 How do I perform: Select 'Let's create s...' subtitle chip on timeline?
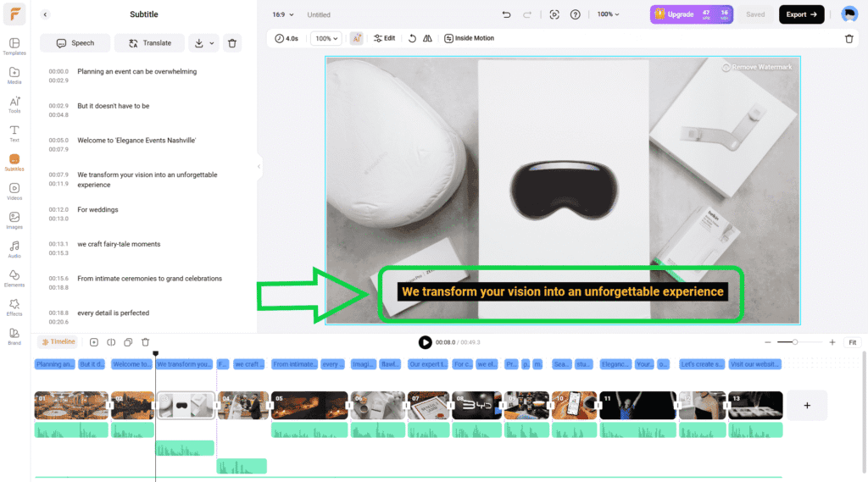[x=701, y=364]
